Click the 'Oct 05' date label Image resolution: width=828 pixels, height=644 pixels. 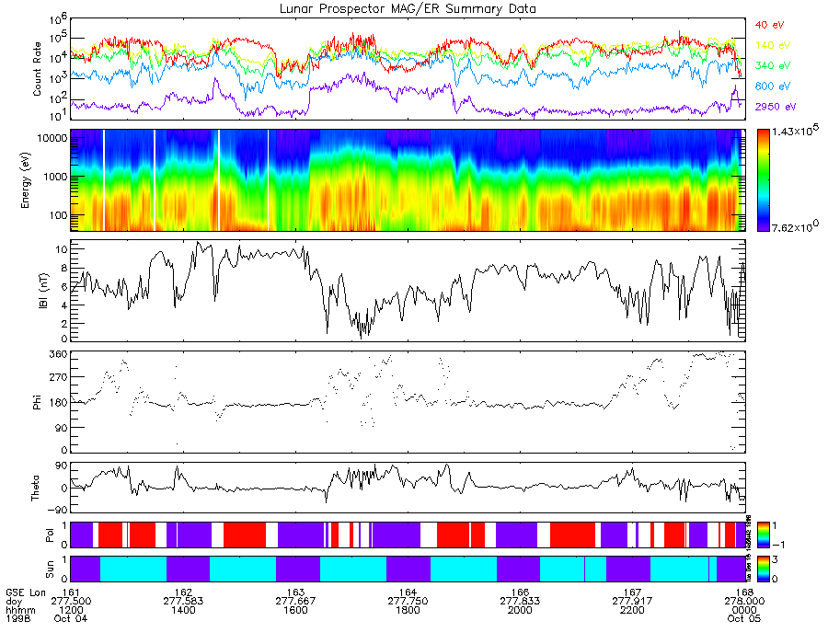click(x=744, y=618)
